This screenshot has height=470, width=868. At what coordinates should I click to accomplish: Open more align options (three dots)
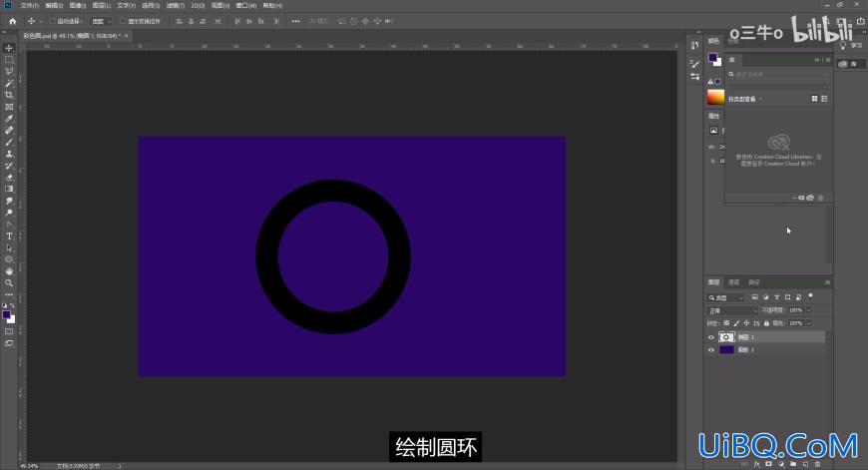(296, 21)
